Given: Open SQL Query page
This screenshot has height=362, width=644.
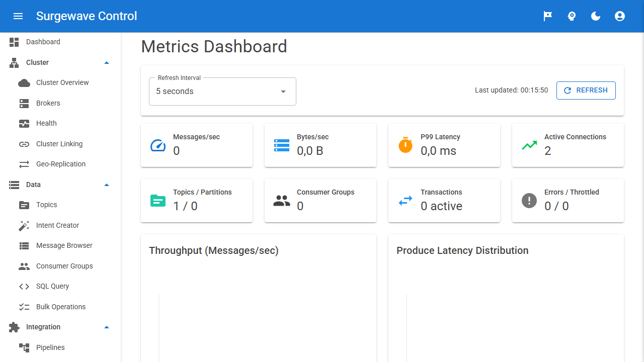Looking at the screenshot, I should [60, 287].
